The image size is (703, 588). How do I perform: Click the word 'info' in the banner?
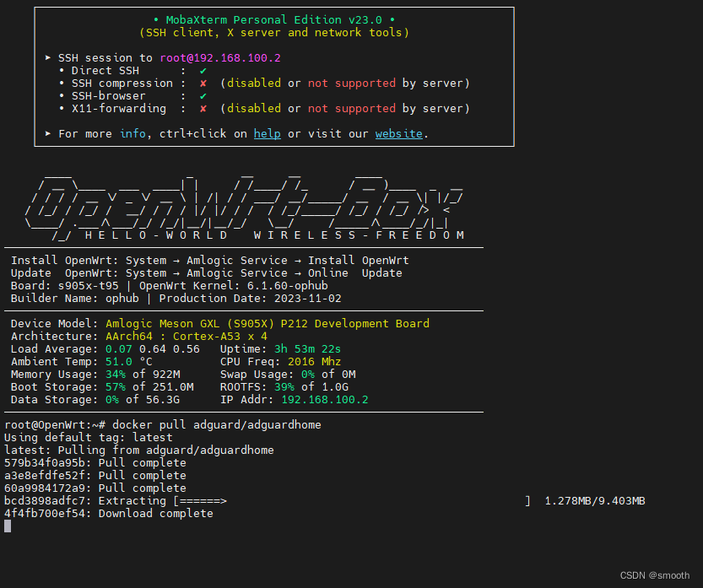tap(132, 133)
